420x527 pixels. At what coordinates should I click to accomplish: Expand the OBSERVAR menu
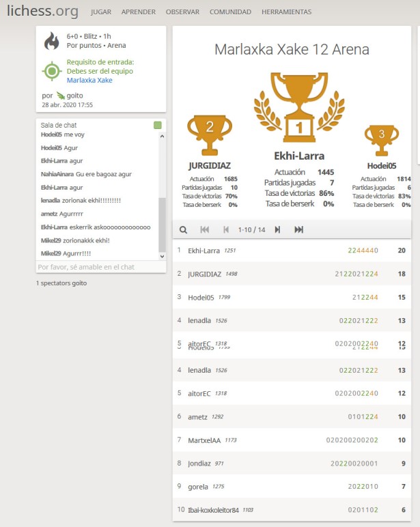182,12
